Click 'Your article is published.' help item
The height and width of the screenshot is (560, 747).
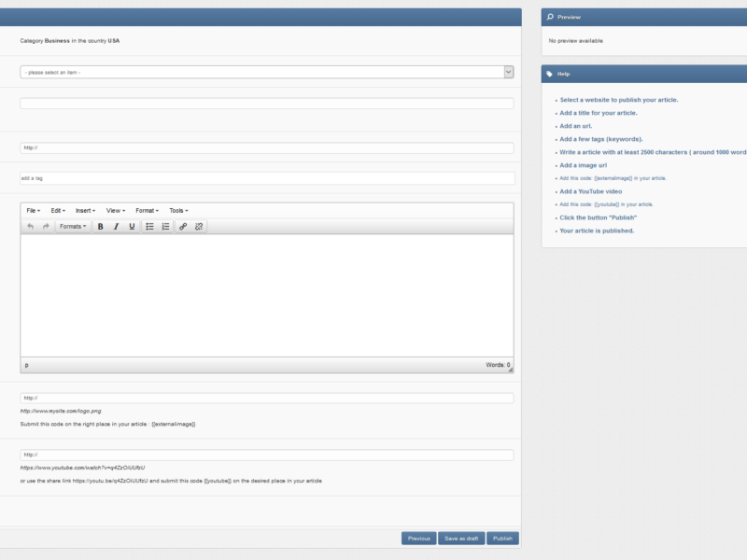click(597, 231)
